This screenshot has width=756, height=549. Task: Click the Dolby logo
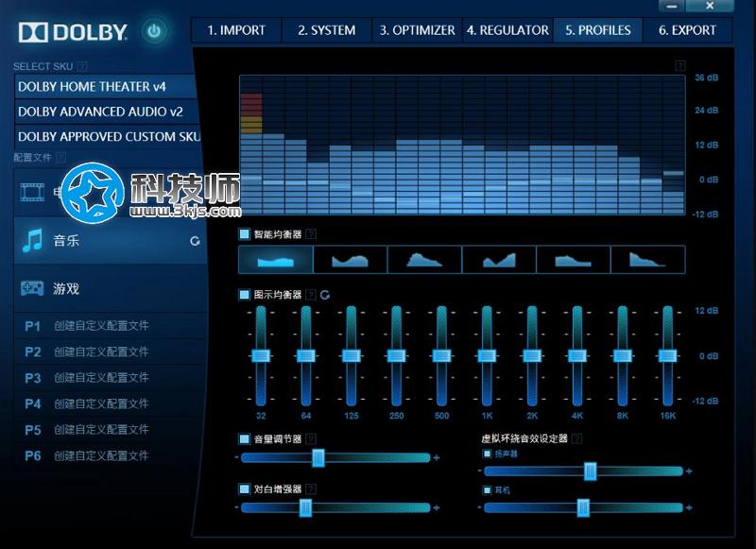point(73,32)
